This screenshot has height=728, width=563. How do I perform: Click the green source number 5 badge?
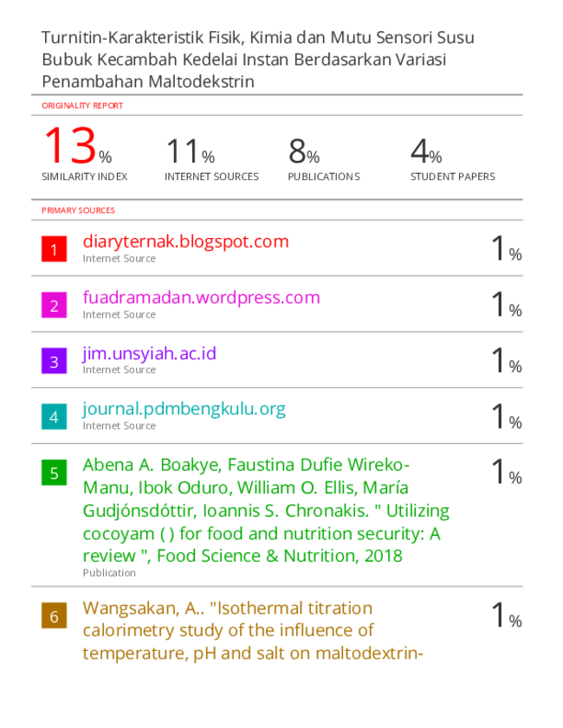coord(54,473)
